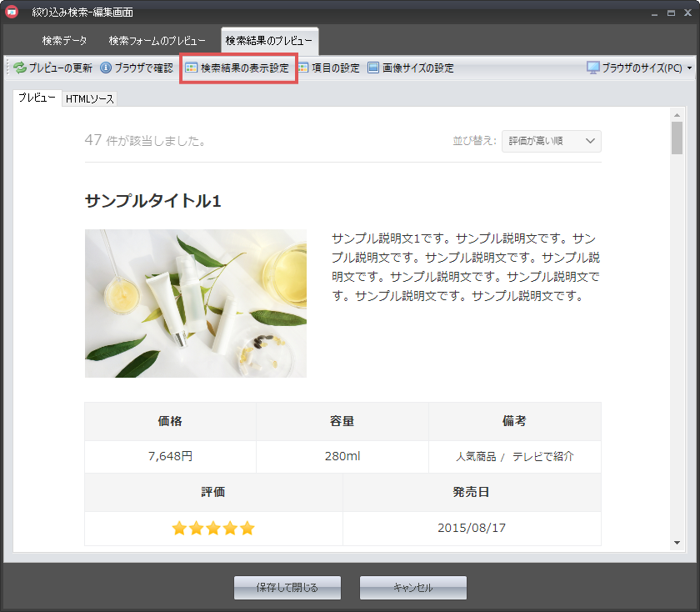
Task: Expand the ブラウザのサイズ(PC) dropdown arrow
Action: point(689,68)
